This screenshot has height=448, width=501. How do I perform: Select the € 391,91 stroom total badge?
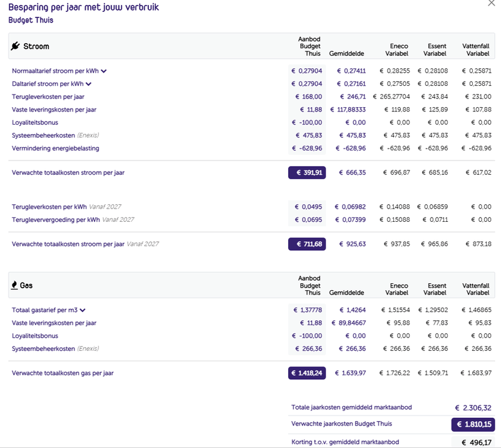(307, 173)
